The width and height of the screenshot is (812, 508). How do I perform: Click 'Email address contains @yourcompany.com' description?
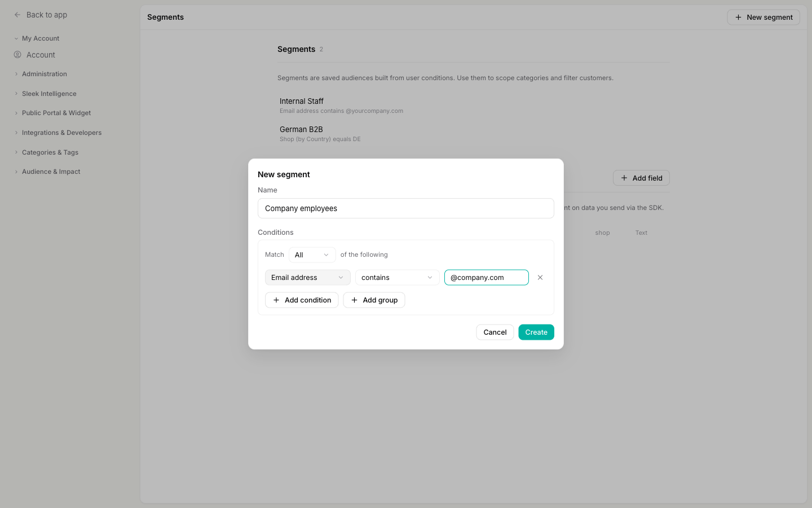point(341,111)
